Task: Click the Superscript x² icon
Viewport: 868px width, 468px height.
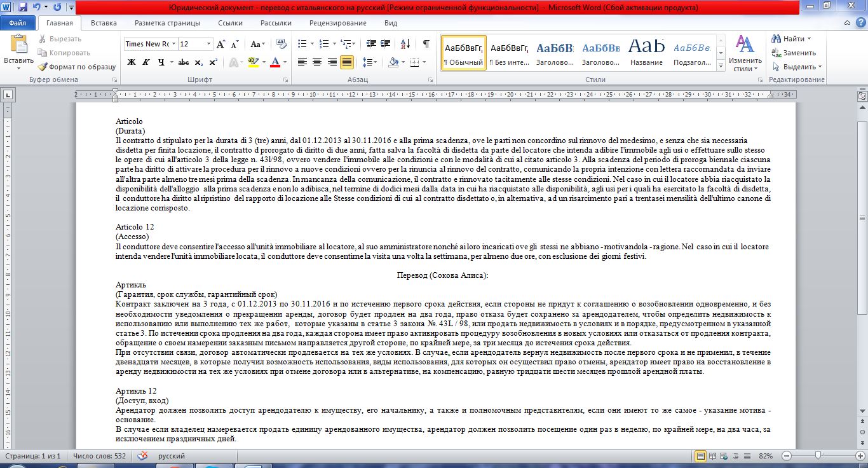Action: 213,62
